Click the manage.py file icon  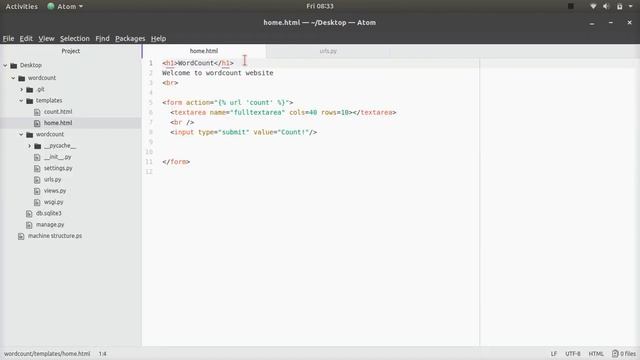(x=29, y=224)
